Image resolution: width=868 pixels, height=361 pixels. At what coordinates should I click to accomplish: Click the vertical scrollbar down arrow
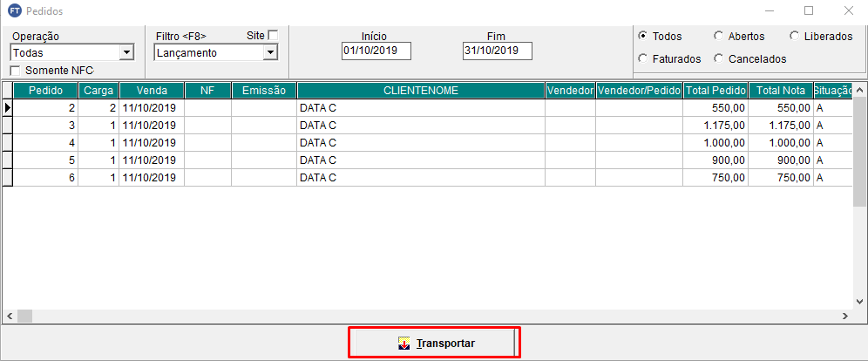coord(859,299)
